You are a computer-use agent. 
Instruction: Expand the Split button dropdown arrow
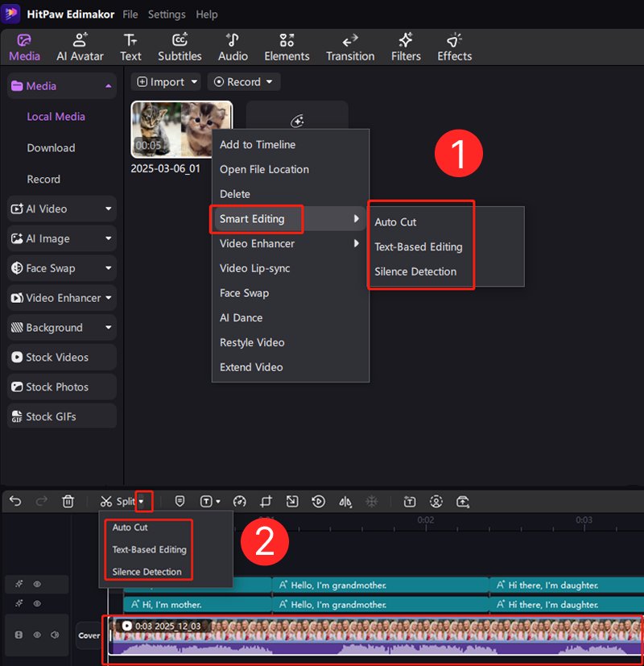point(142,501)
